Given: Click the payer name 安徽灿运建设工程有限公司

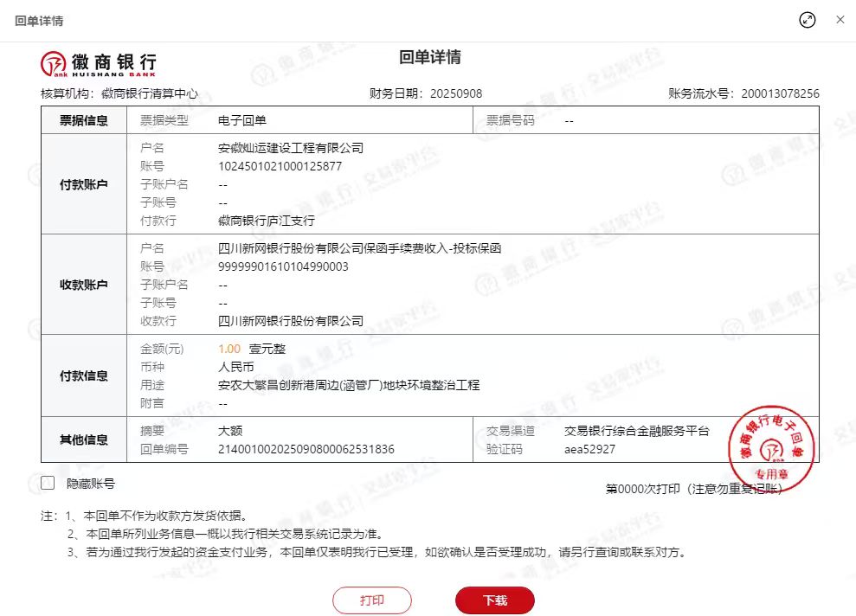Looking at the screenshot, I should 291,148.
